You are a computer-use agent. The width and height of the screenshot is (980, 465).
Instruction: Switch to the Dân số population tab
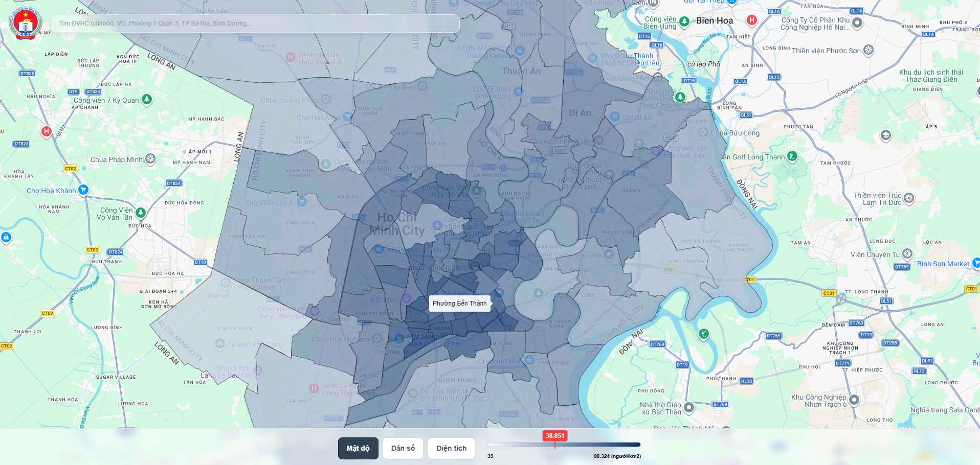pos(403,448)
